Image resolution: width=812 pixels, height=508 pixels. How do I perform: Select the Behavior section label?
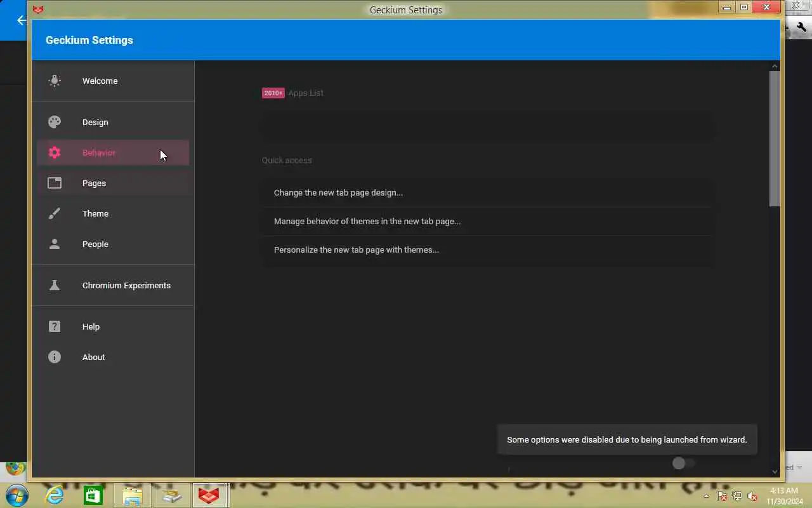tap(99, 152)
